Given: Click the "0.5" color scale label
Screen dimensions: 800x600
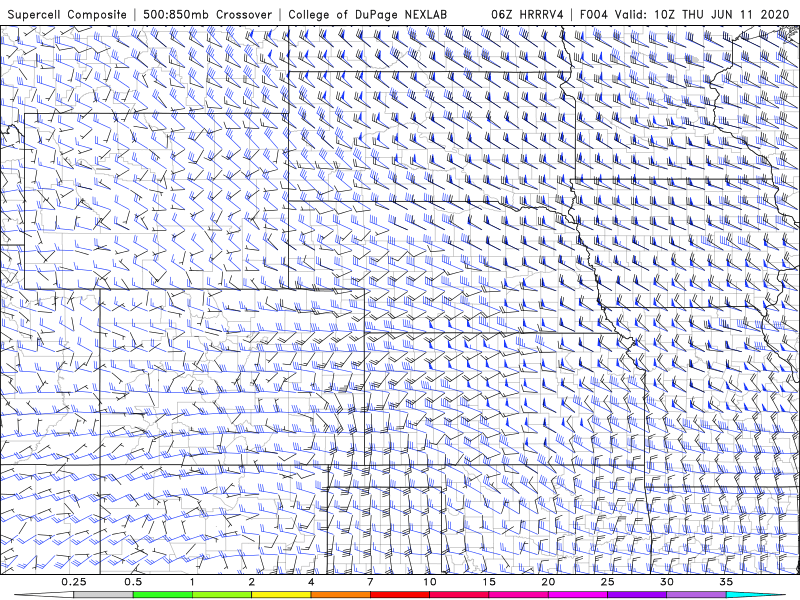Looking at the screenshot, I should click(x=133, y=582).
